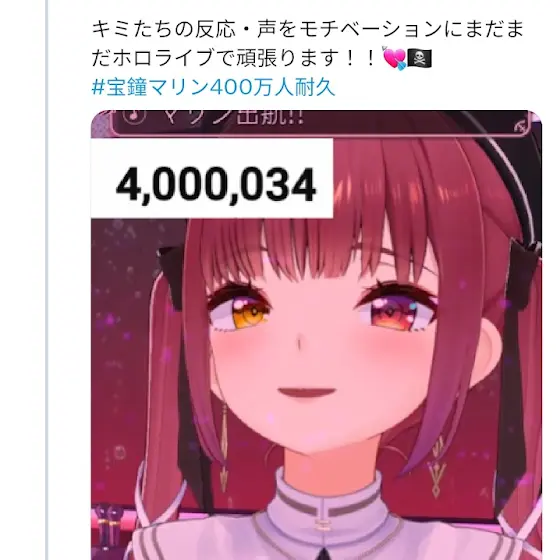Screen dimensions: 560x560
Task: Click the tweet line starting with キミたちの反応
Action: coord(308,29)
